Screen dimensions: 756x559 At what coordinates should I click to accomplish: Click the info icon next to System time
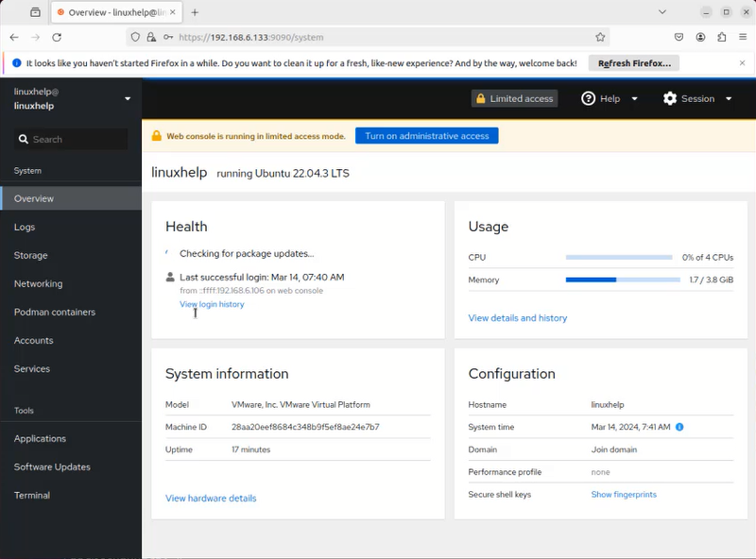[x=679, y=427]
